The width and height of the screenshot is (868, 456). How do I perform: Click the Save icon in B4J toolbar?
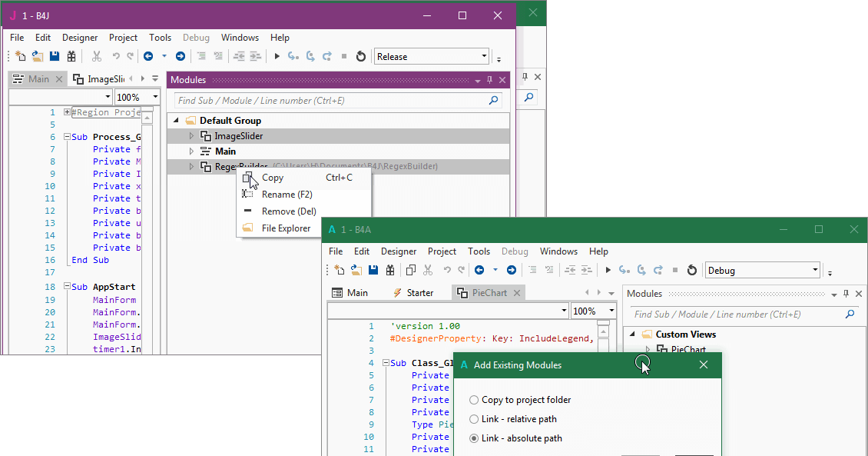[x=55, y=56]
